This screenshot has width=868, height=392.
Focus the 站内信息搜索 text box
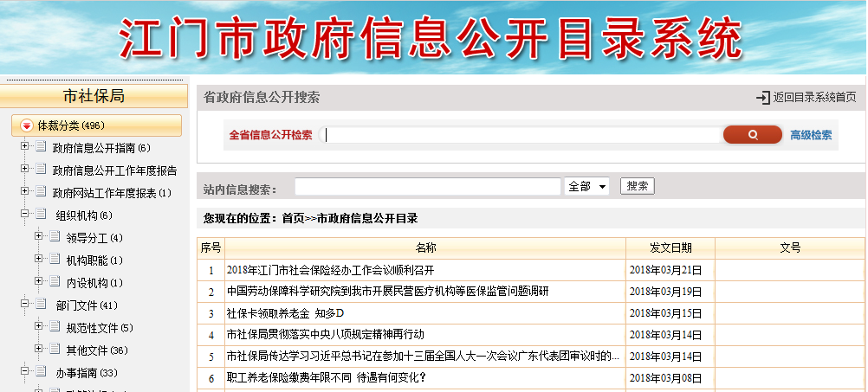click(427, 187)
